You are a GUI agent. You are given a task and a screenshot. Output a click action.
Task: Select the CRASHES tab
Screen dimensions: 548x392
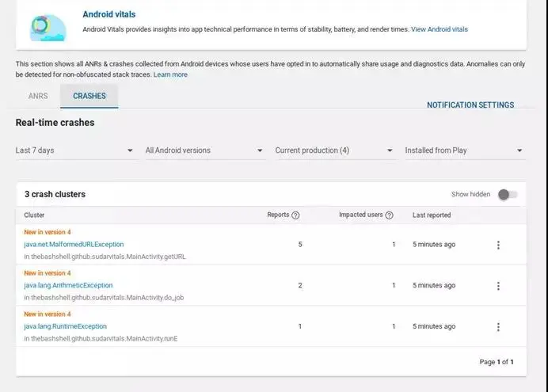pyautogui.click(x=89, y=97)
